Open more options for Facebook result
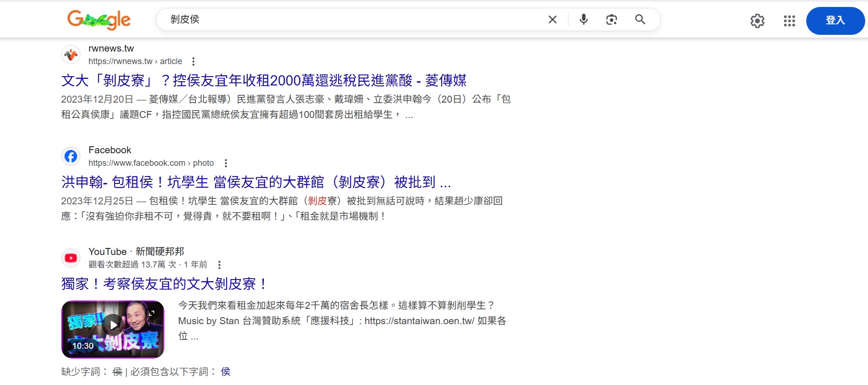Image resolution: width=868 pixels, height=385 pixels. pos(226,163)
